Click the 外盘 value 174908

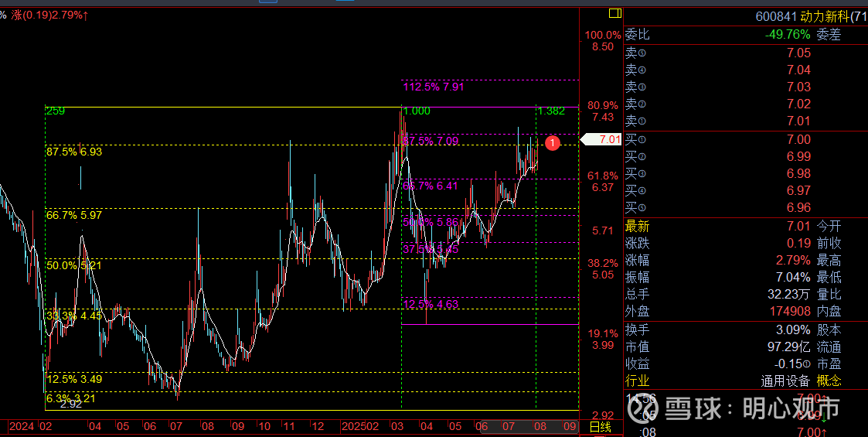[x=789, y=312]
